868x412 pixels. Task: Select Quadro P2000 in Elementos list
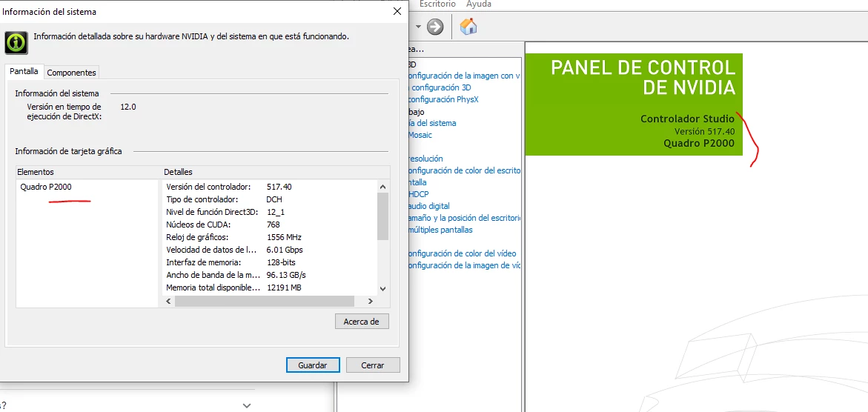tap(46, 187)
